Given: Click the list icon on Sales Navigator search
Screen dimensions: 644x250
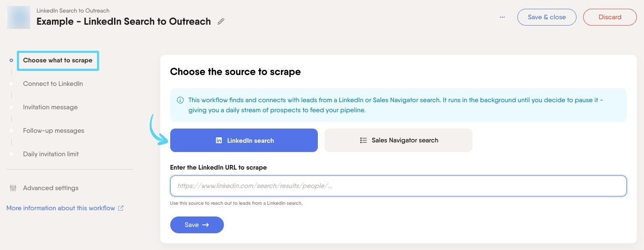Looking at the screenshot, I should click(364, 140).
